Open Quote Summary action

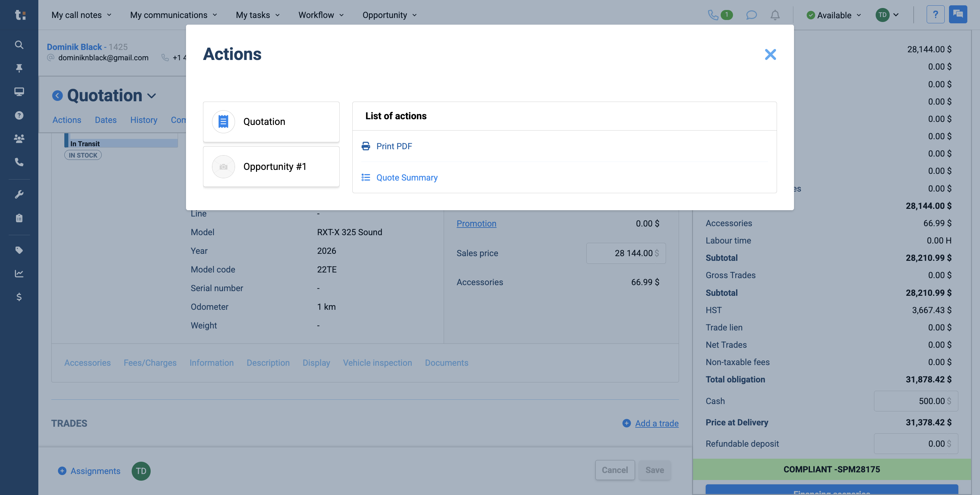pyautogui.click(x=406, y=178)
